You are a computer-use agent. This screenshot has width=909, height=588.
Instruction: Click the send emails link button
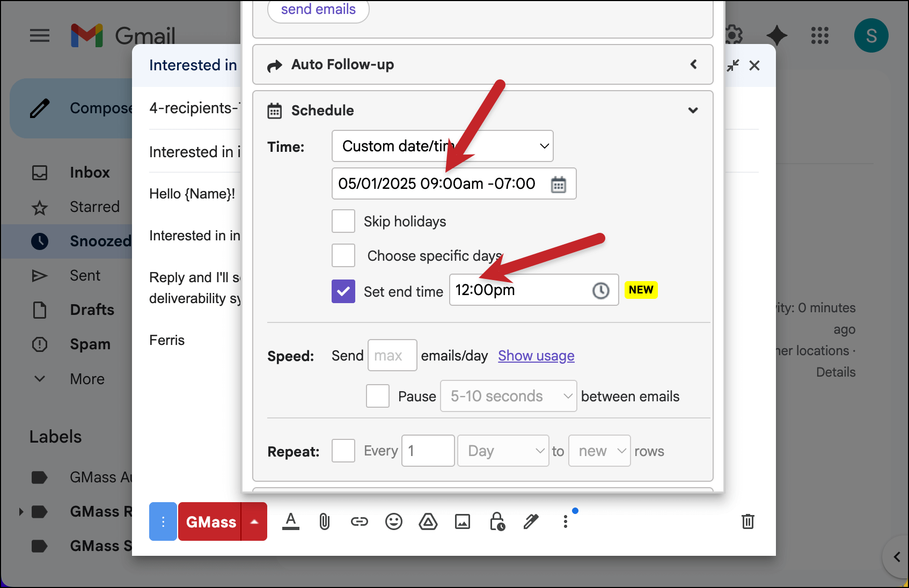(318, 10)
